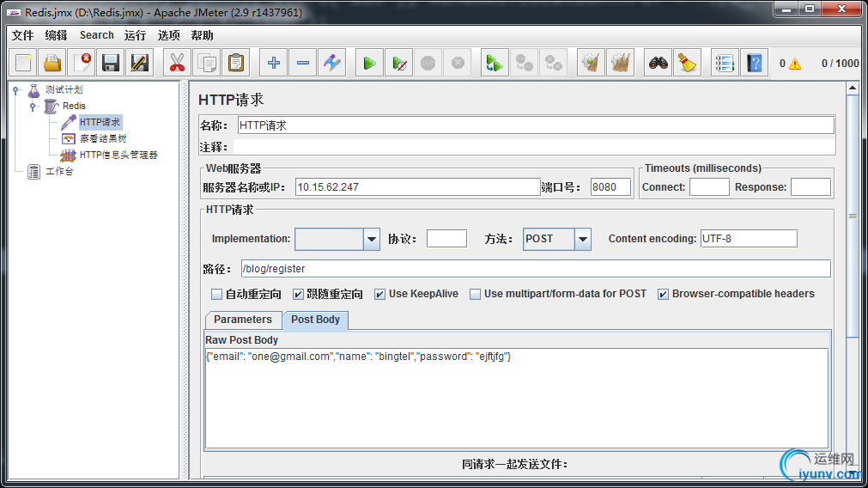Click the yellow warning triangle indicator

click(795, 64)
